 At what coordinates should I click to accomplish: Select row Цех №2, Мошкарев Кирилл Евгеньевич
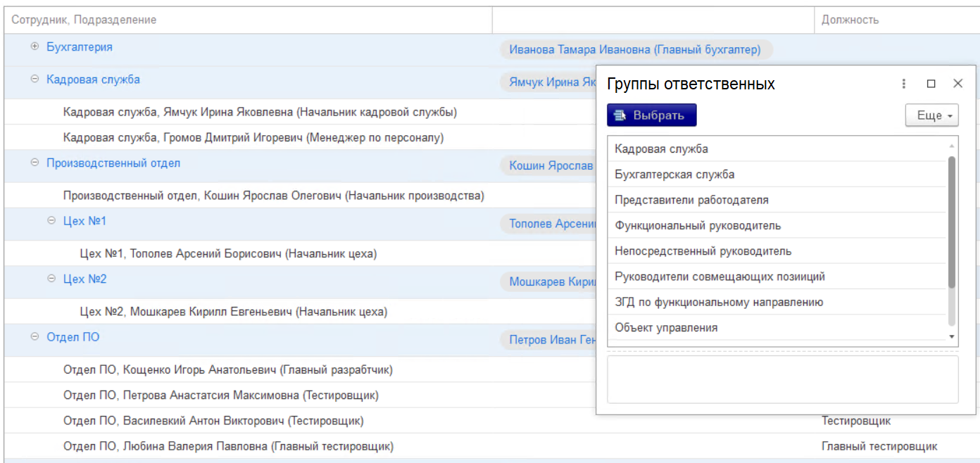[234, 312]
